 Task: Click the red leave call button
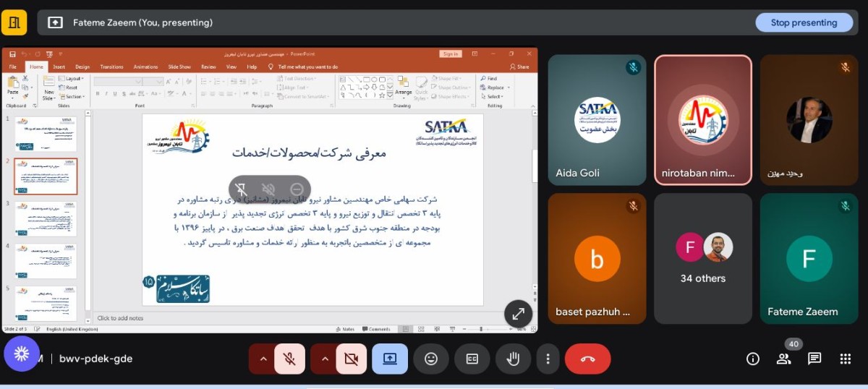(x=587, y=359)
